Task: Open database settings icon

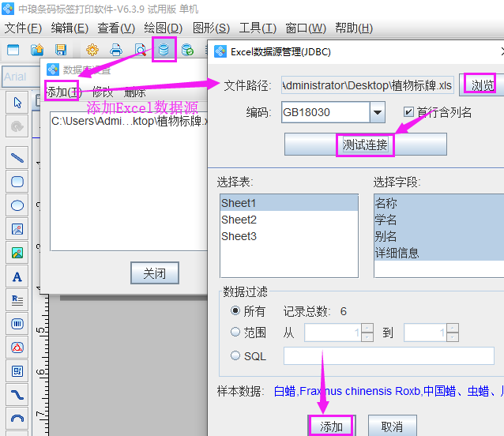Action: pyautogui.click(x=164, y=50)
